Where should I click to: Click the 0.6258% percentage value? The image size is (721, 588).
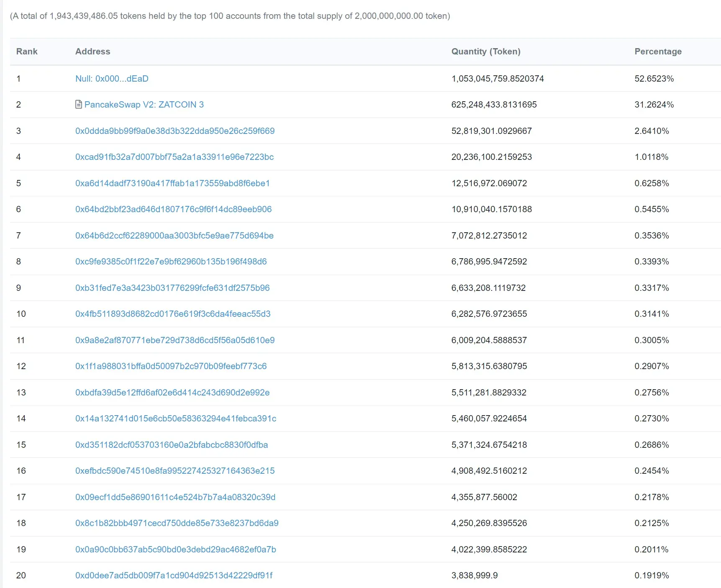(x=652, y=183)
